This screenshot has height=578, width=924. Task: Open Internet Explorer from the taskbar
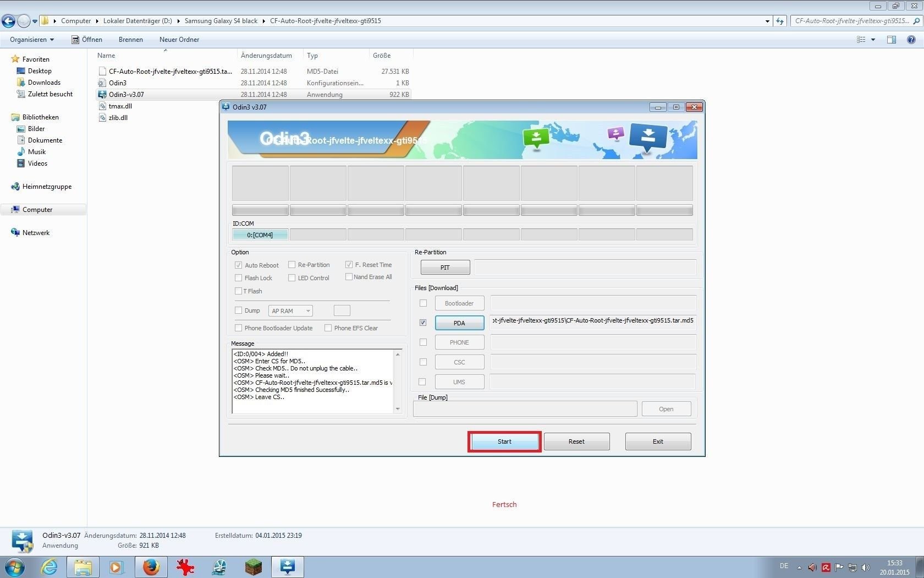(x=50, y=567)
